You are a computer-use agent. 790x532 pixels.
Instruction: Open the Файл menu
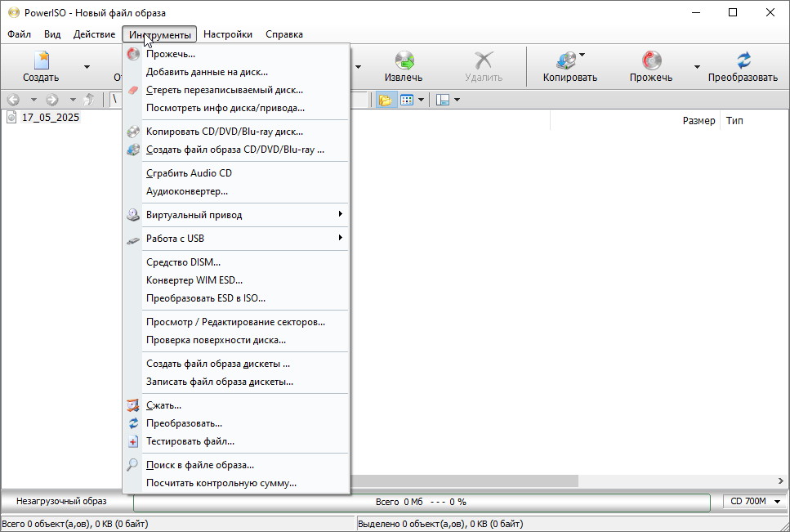point(19,34)
